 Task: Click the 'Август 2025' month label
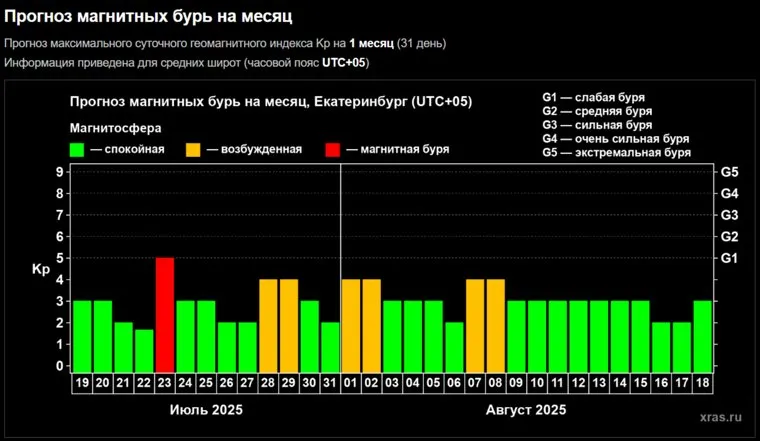527,410
